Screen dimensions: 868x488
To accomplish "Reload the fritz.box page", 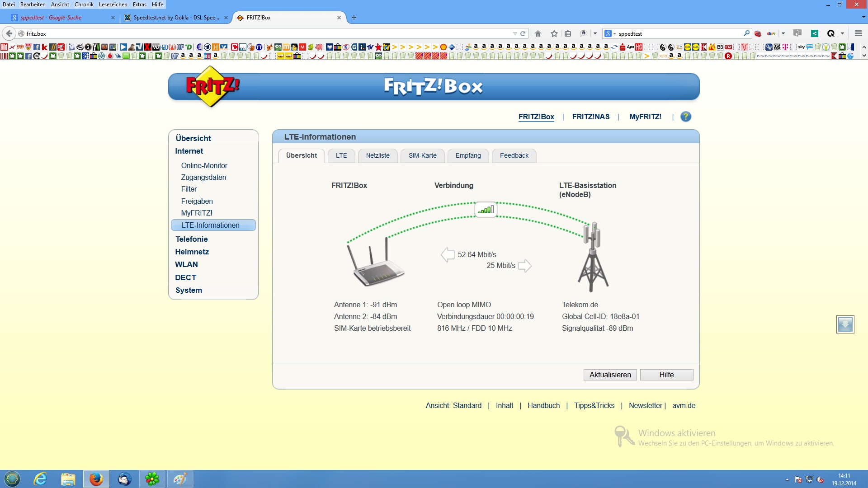I will pyautogui.click(x=523, y=33).
